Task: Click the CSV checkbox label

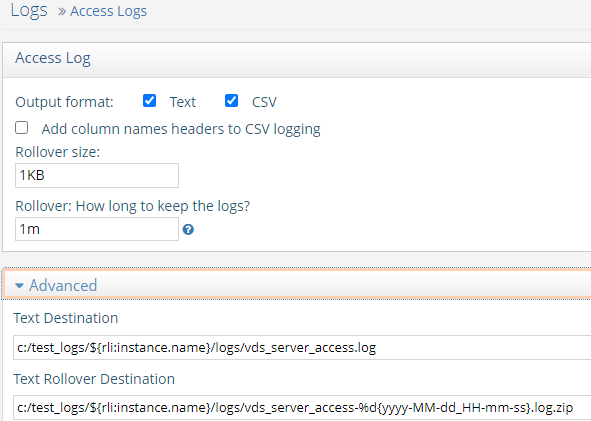Action: pos(264,102)
